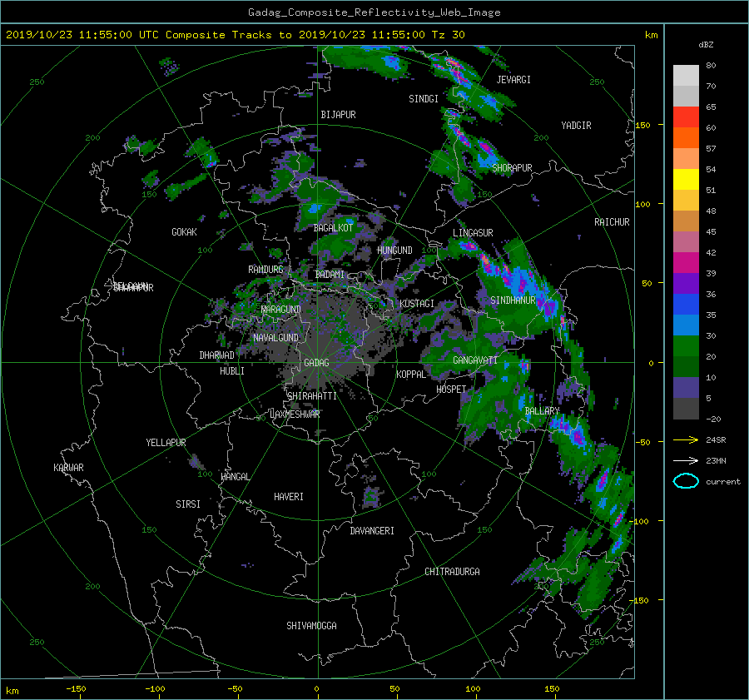Click the LAXMESHWAR city label

(x=295, y=415)
